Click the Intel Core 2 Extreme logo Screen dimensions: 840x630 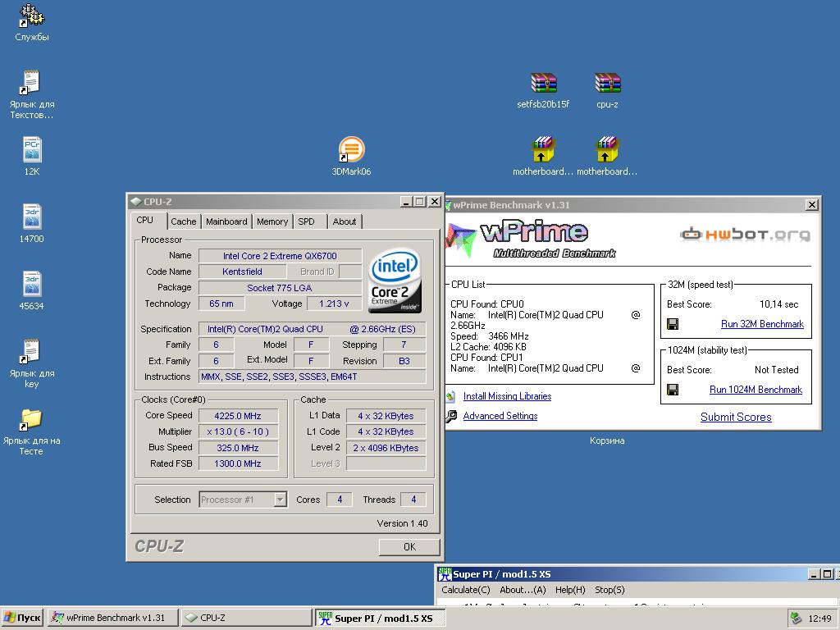(x=395, y=281)
